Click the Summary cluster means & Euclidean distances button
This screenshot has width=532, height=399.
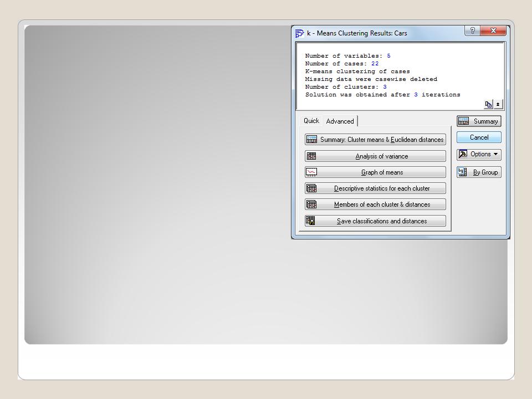(375, 140)
